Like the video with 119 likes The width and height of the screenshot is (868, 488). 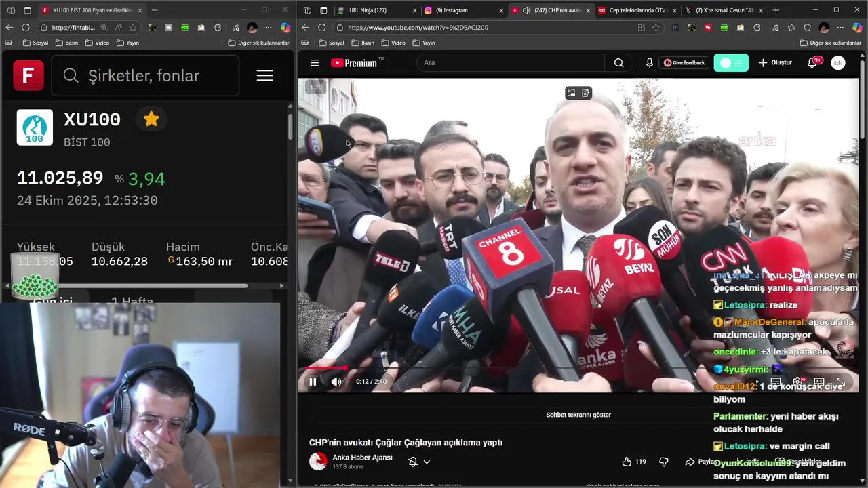[633, 462]
